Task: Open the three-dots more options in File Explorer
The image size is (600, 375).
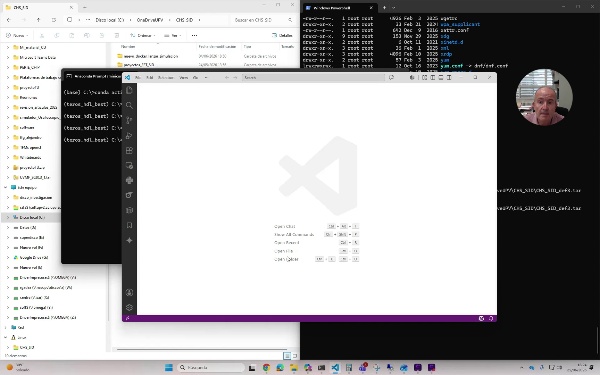Action: (194, 35)
